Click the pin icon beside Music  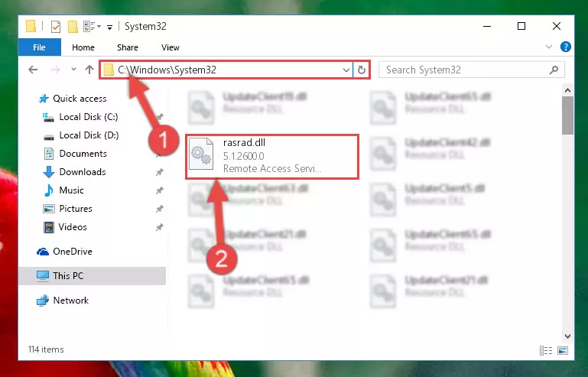click(159, 190)
